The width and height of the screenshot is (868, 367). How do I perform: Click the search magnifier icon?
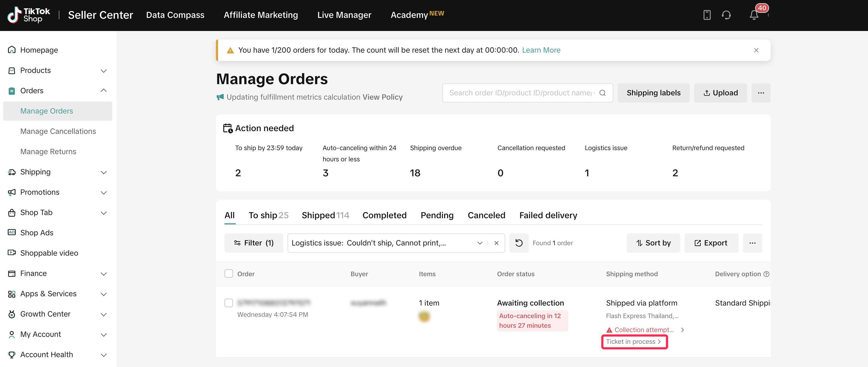pos(602,93)
